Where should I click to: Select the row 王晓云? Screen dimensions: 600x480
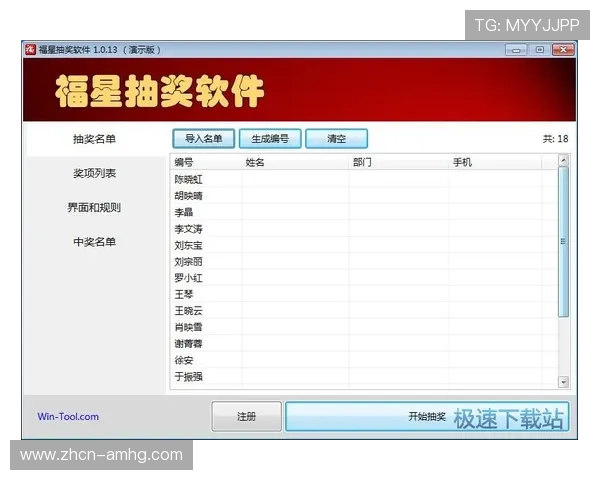click(364, 311)
